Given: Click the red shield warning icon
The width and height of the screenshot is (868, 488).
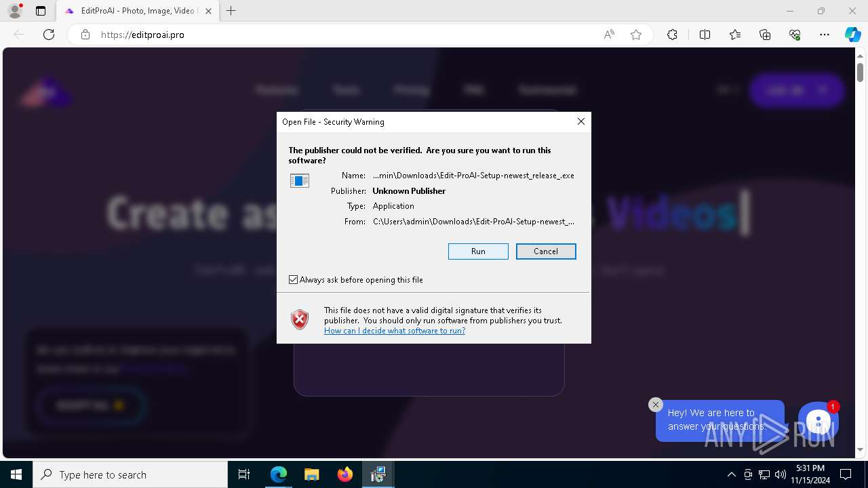Looking at the screenshot, I should (x=300, y=320).
